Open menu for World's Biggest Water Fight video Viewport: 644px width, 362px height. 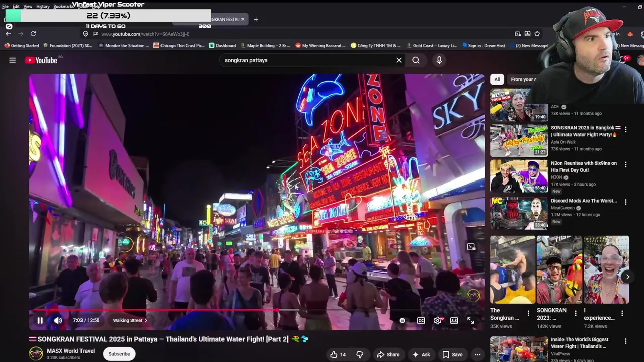tap(625, 341)
